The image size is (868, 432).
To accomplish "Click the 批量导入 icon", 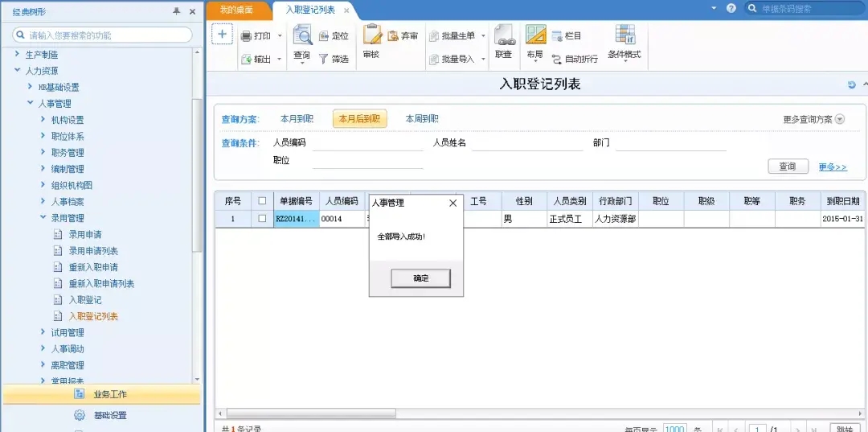I will pyautogui.click(x=434, y=59).
